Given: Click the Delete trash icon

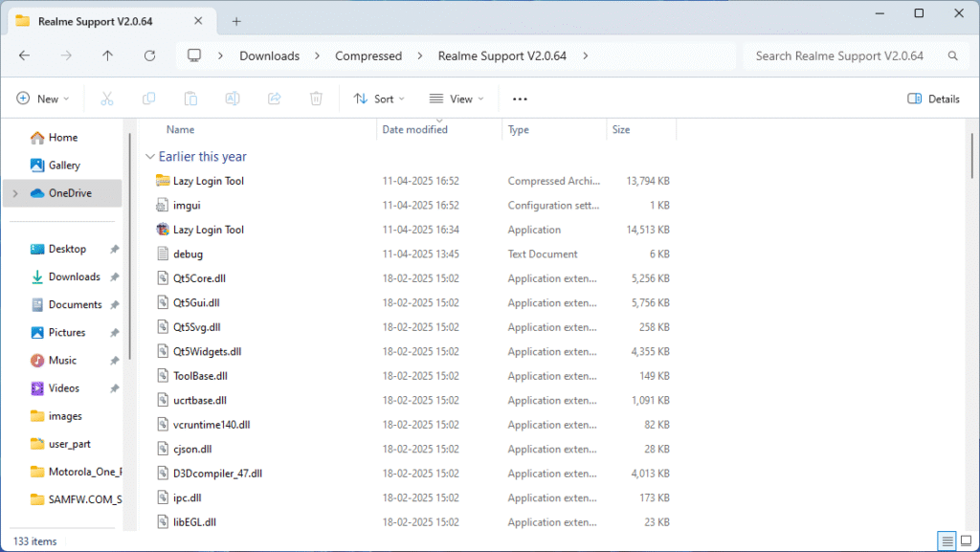Looking at the screenshot, I should click(x=316, y=99).
